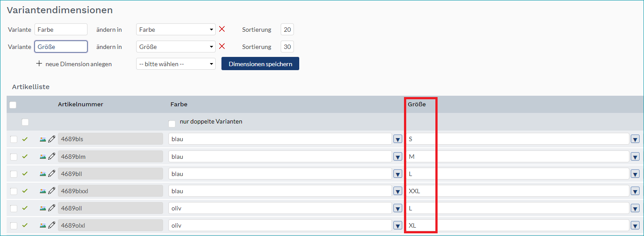Expand Farbe dropdown arrow for 4689blm
This screenshot has width=644, height=236.
pos(398,157)
